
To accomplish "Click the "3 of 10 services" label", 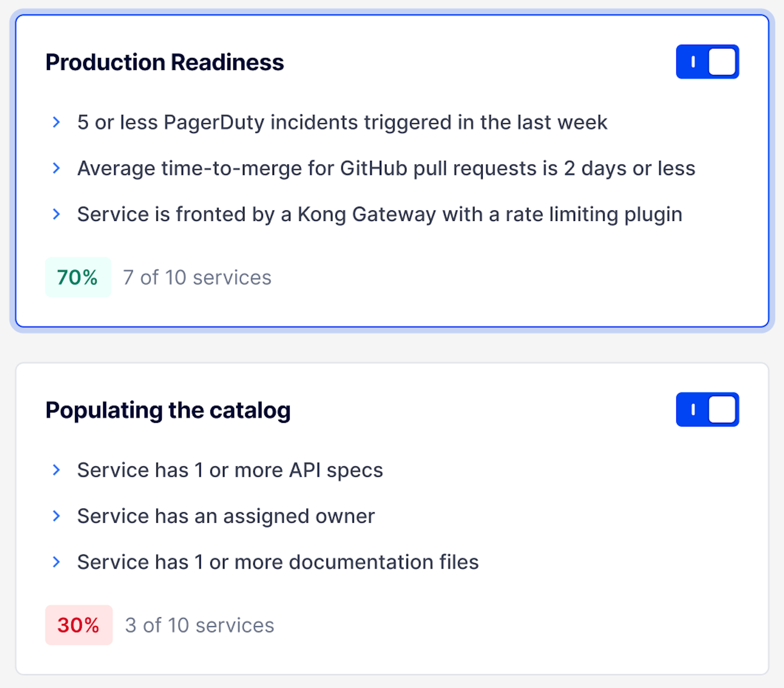I will 199,625.
